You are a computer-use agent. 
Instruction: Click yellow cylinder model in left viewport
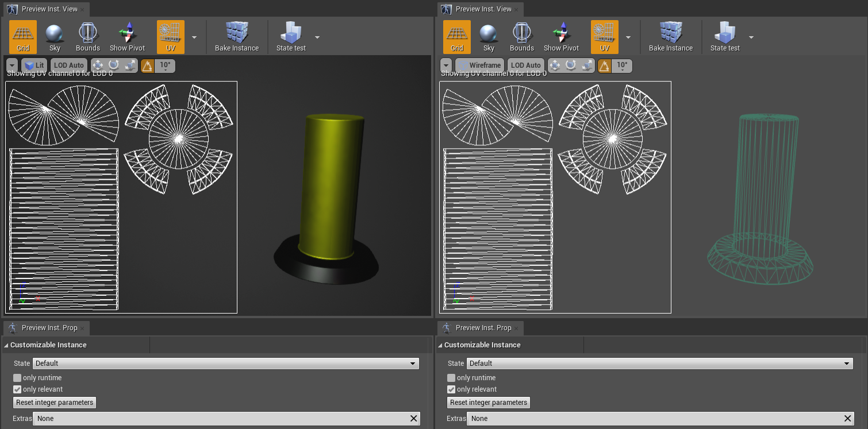point(331,187)
